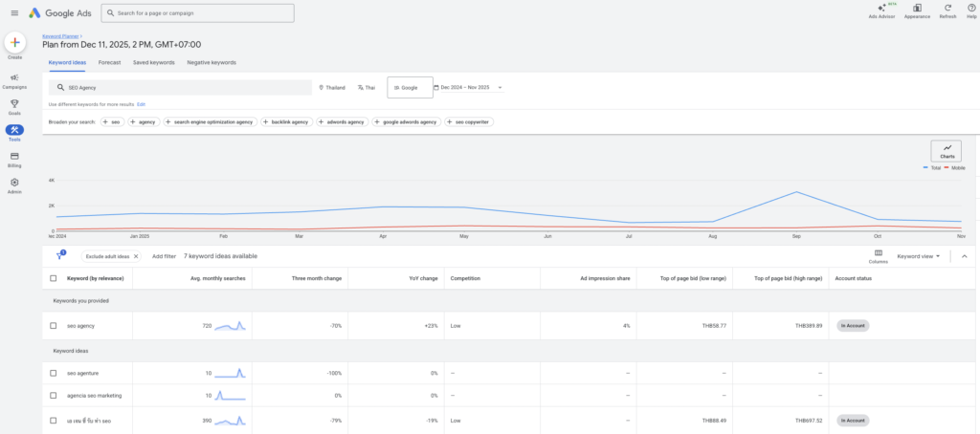Check the 'seo agency' row checkbox
980x434 pixels.
[x=54, y=325]
